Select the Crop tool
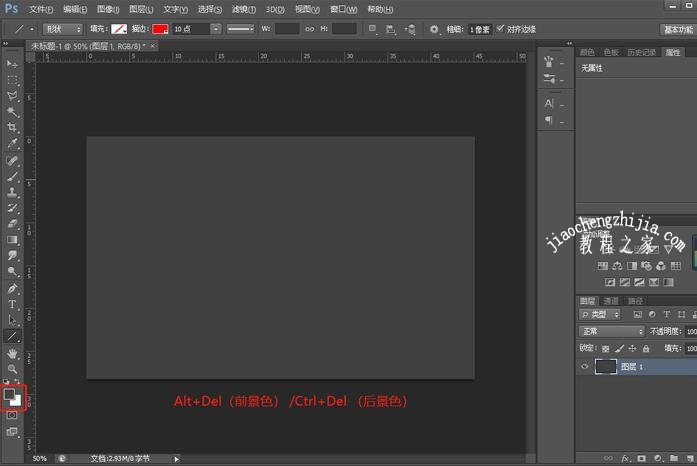 (13, 128)
